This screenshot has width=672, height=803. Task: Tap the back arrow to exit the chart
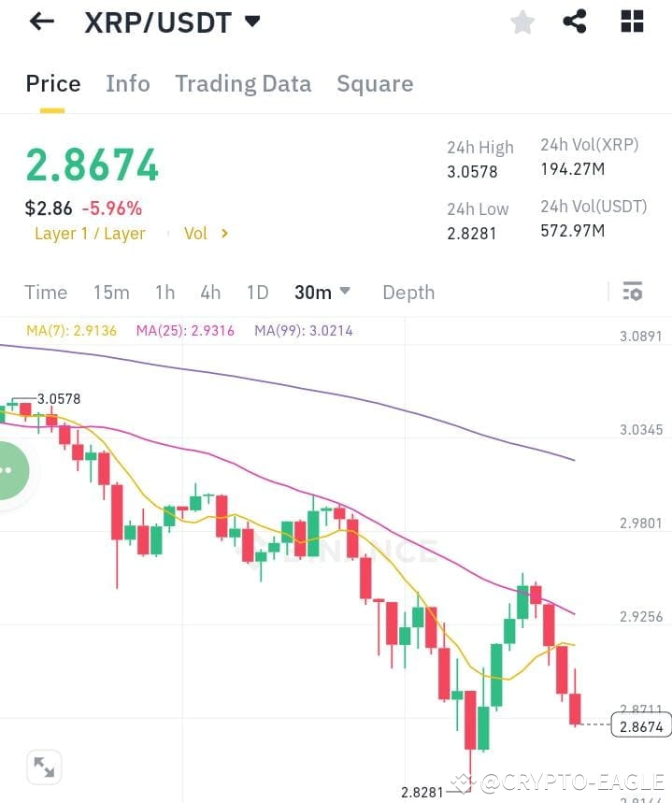coord(39,22)
